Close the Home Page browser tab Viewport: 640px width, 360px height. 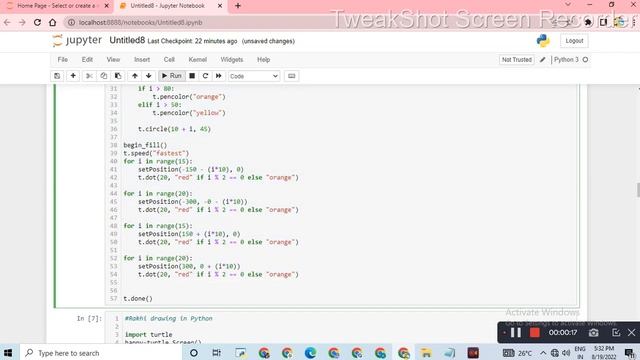point(107,6)
